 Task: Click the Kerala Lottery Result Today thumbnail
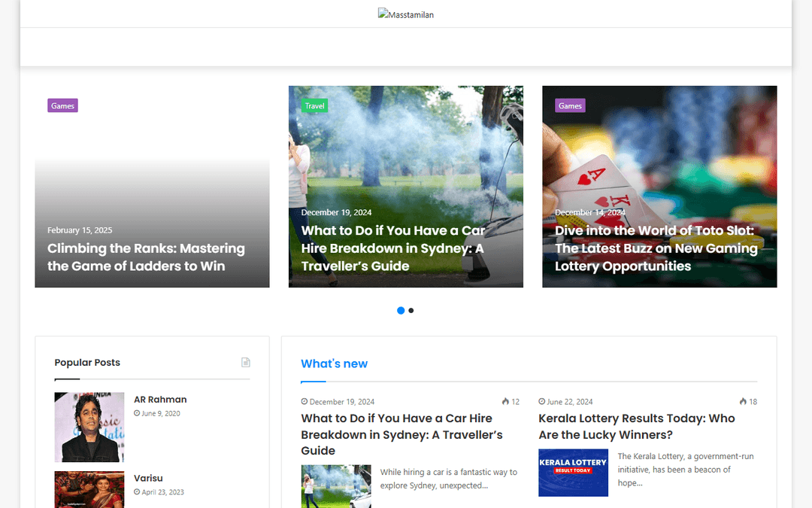(x=573, y=473)
